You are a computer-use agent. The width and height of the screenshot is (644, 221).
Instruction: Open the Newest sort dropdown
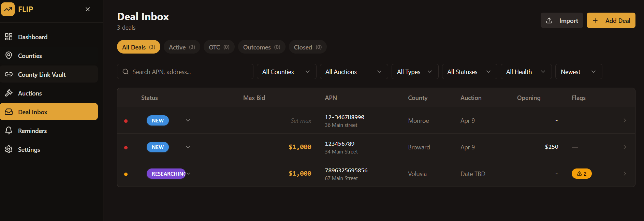point(579,72)
